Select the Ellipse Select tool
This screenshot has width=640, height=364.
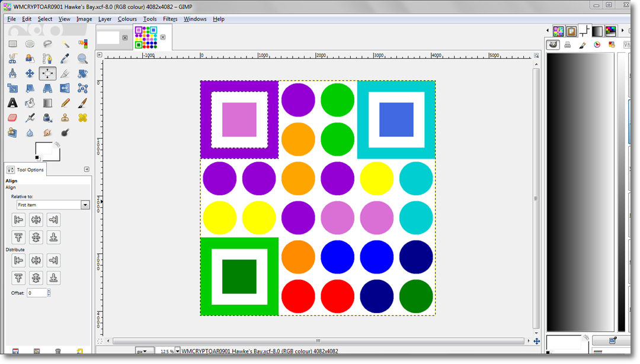point(30,44)
